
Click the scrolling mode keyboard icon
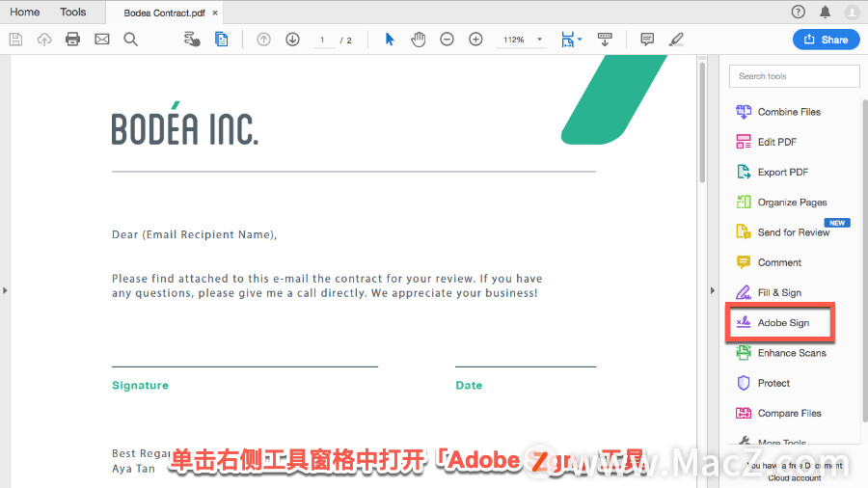[605, 40]
